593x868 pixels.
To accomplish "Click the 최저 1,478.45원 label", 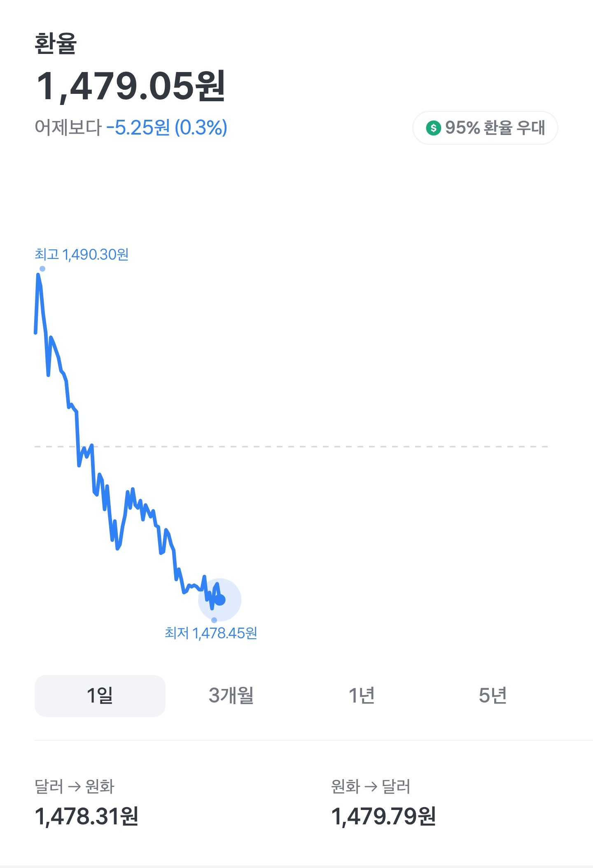I will [211, 633].
